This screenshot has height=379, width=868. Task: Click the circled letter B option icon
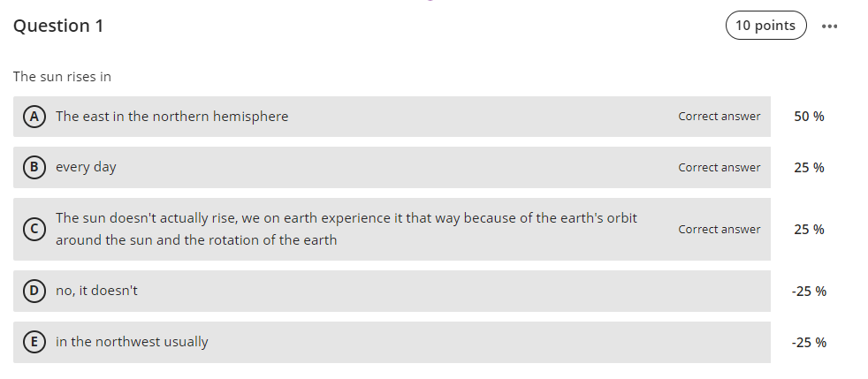coord(34,167)
